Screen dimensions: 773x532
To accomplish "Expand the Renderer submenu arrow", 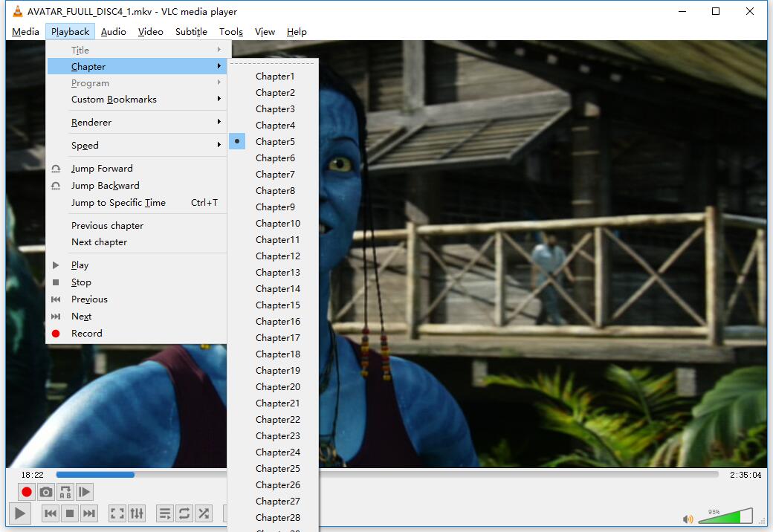I will click(219, 122).
